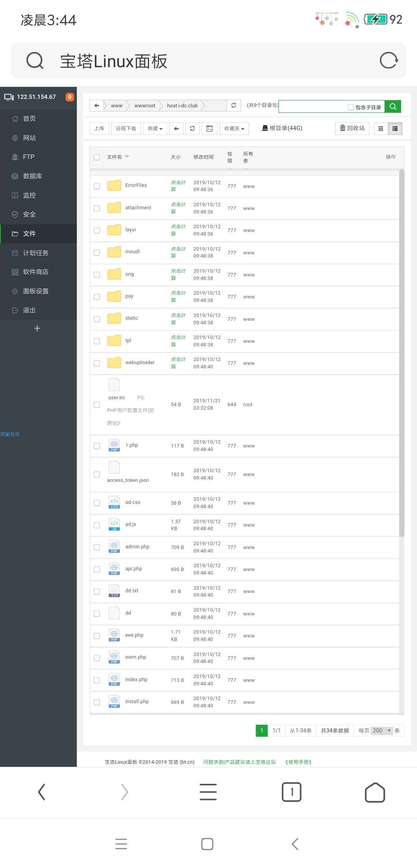Open 网站 in the sidebar
This screenshot has height=868, width=417.
click(x=39, y=138)
